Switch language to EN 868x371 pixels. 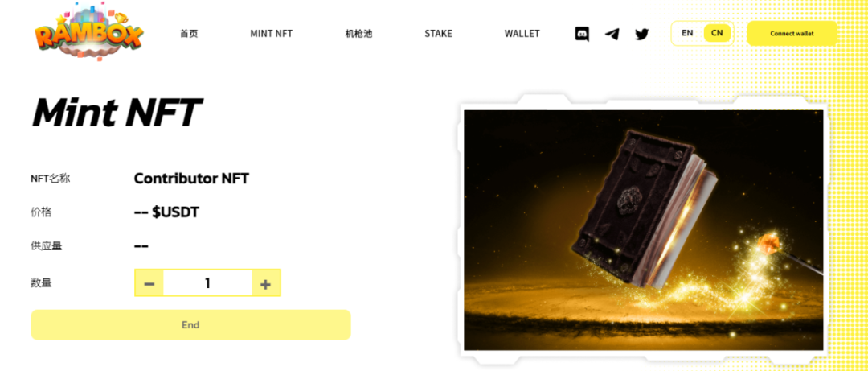[687, 33]
